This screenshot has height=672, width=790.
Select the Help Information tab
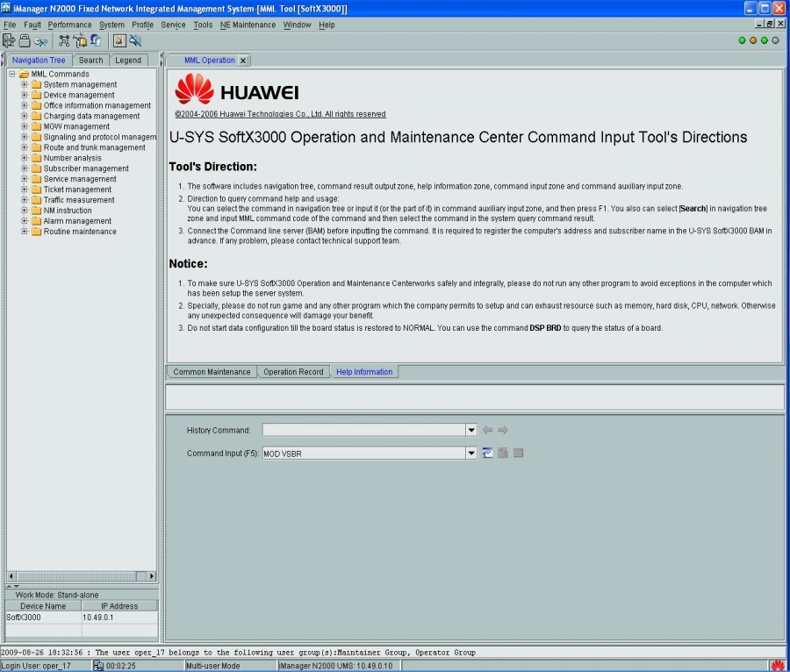(x=364, y=372)
